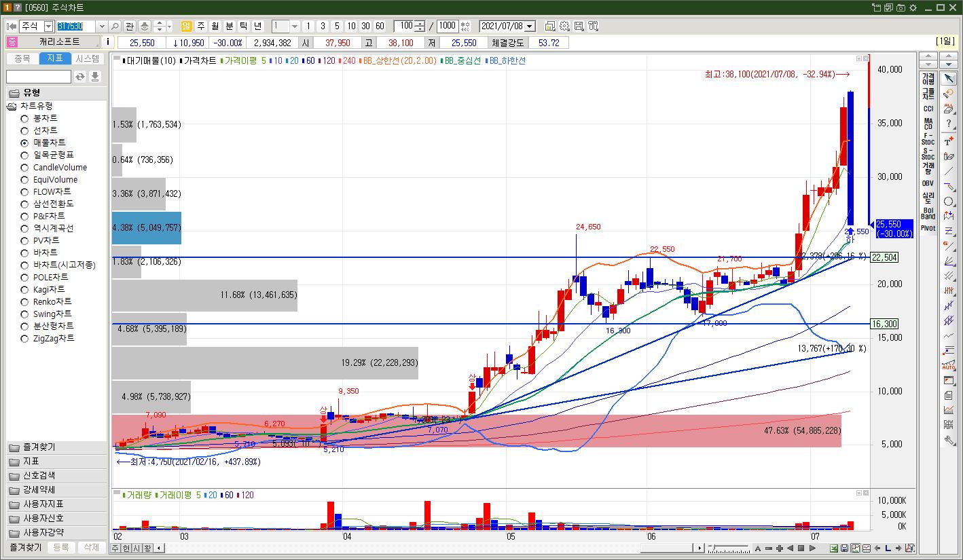Increase the bar count 100 stepper
Viewport: 963px width, 560px height.
click(420, 24)
